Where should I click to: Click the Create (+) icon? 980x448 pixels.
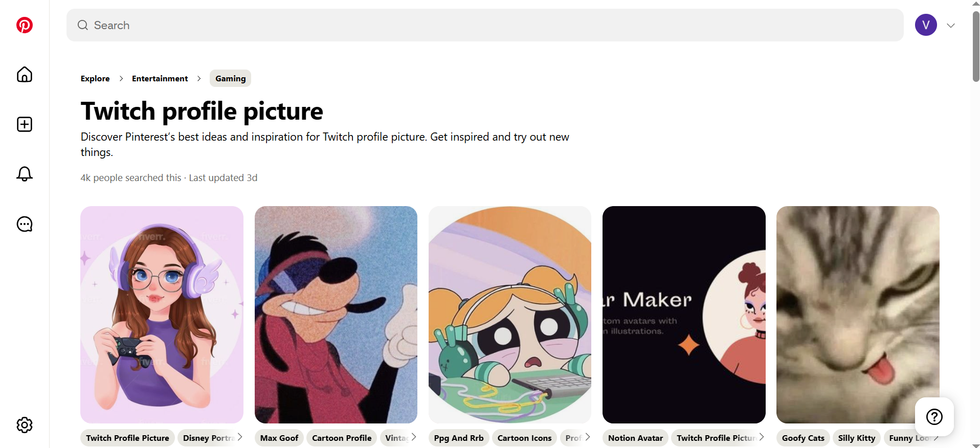tap(24, 124)
